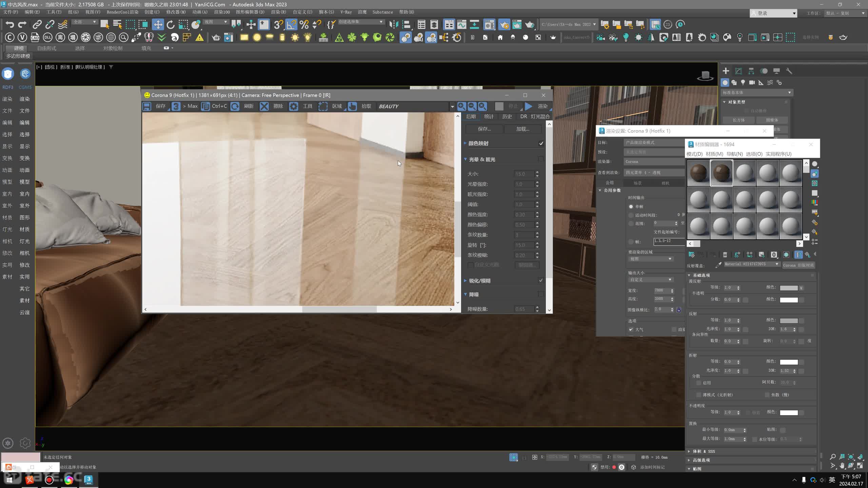Screen dimensions: 868x488
Task: Toggle the Percent Snap icon
Action: click(x=304, y=24)
